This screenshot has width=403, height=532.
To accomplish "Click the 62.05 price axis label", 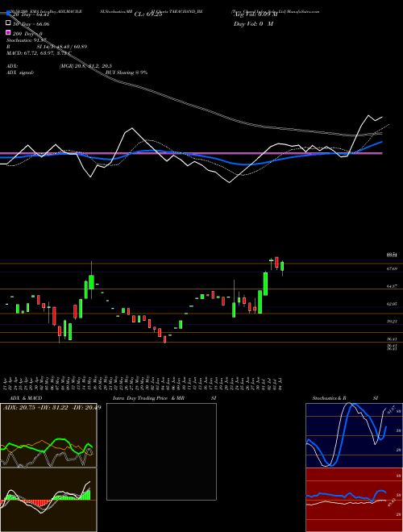I will [x=392, y=304].
